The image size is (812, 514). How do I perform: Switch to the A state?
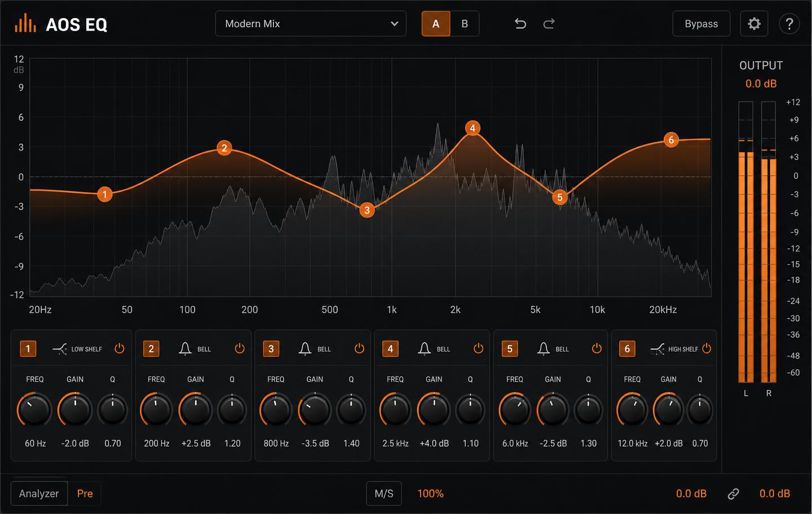tap(436, 24)
